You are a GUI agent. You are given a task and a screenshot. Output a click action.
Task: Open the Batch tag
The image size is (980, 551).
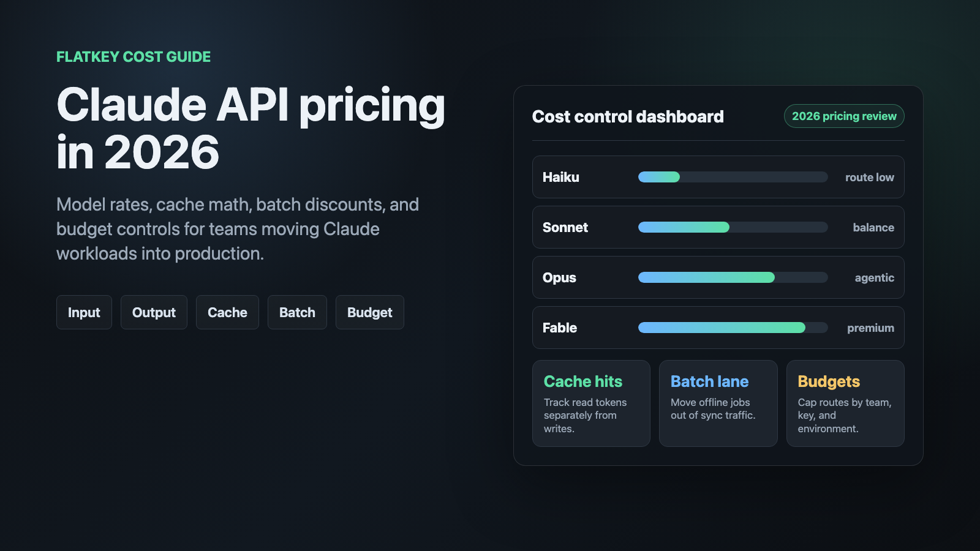297,312
